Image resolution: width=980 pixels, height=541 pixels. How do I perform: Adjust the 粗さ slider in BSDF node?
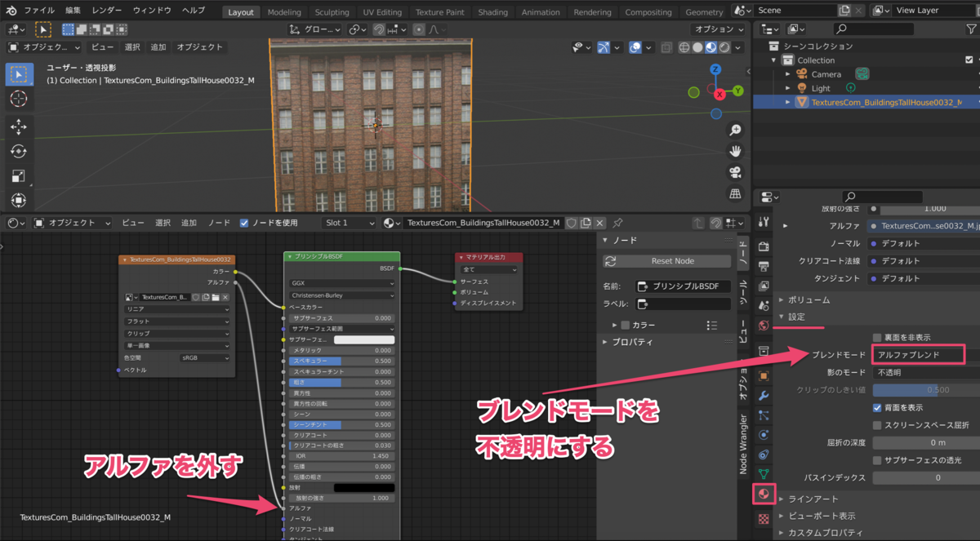pyautogui.click(x=341, y=382)
